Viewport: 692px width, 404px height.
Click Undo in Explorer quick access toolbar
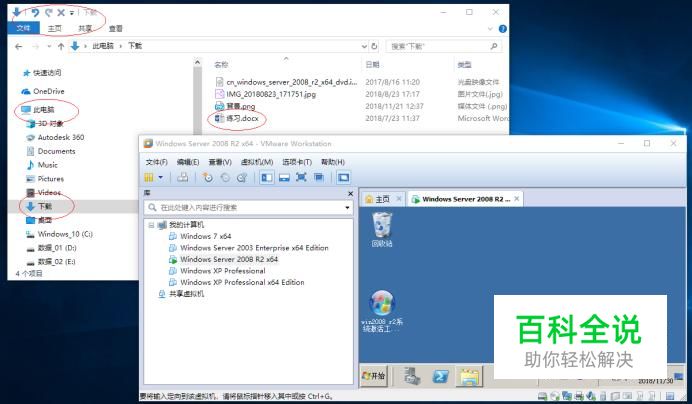35,12
